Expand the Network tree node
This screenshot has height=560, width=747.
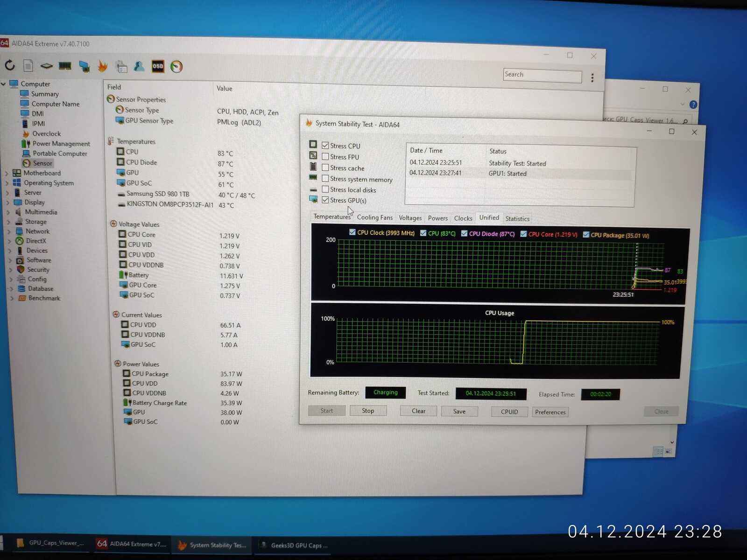[9, 231]
